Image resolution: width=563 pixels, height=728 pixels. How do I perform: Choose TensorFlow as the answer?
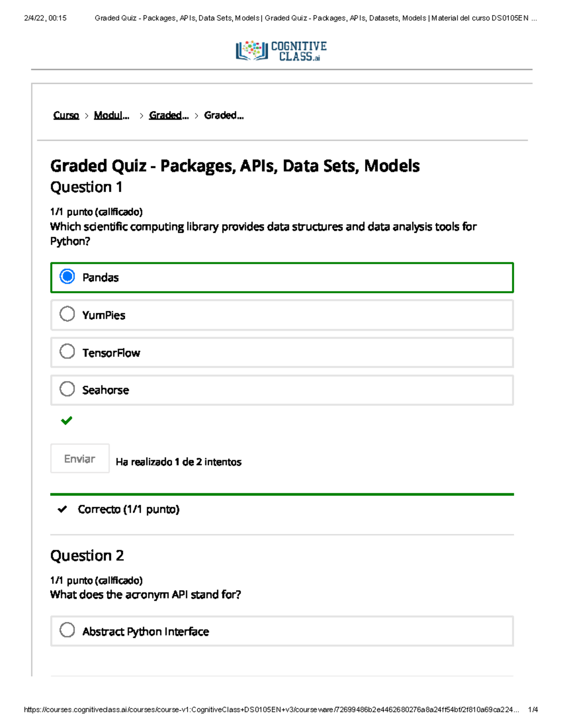click(68, 351)
